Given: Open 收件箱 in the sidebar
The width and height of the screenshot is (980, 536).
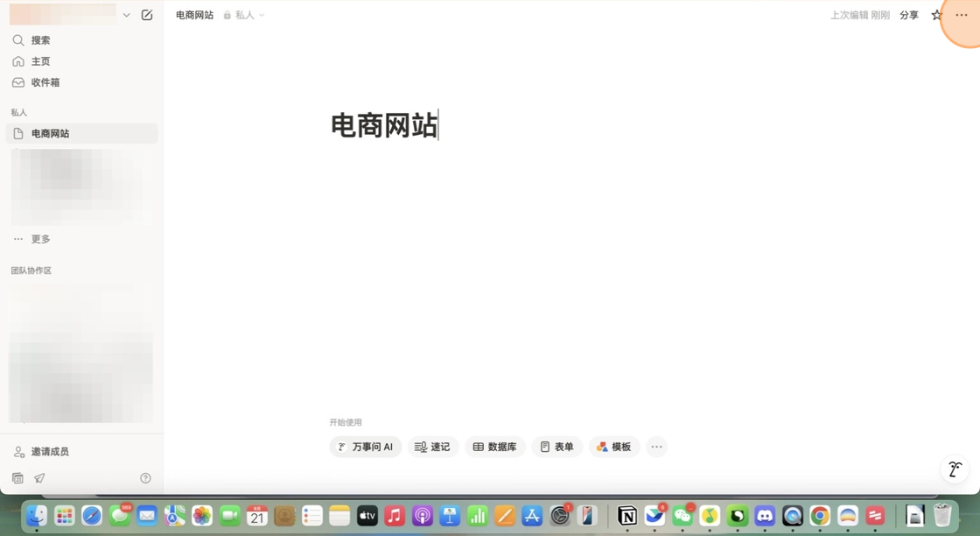Looking at the screenshot, I should click(x=81, y=82).
